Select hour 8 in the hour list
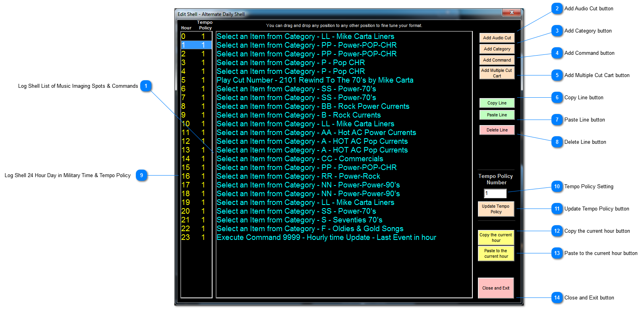 pos(196,106)
